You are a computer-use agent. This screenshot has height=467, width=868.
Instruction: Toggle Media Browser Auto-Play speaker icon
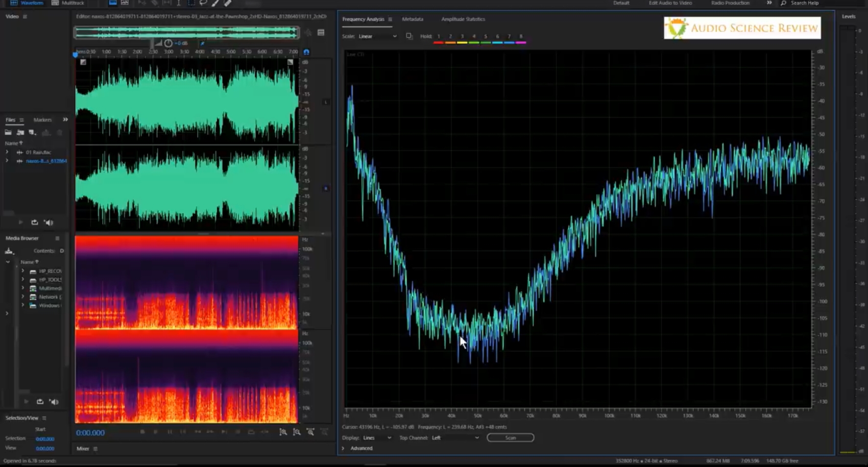(x=54, y=402)
